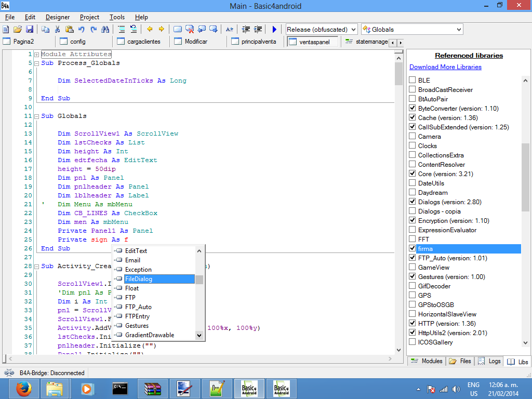Switch to the cargaclientes module tab
Screen dimensions: 532x399
pos(138,42)
